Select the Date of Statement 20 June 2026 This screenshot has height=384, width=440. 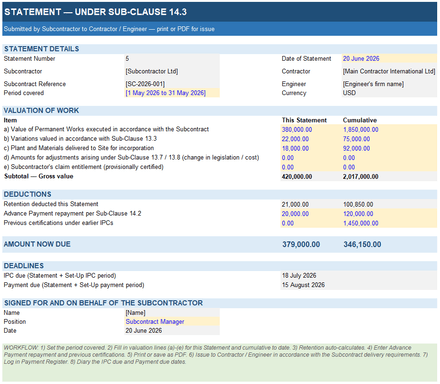click(389, 59)
